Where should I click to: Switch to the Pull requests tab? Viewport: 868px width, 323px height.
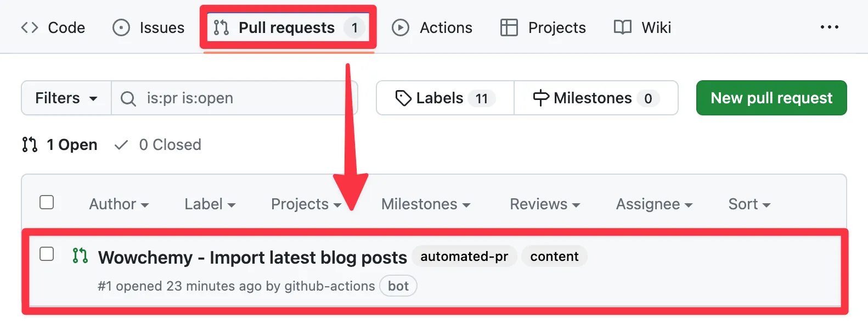click(x=285, y=27)
